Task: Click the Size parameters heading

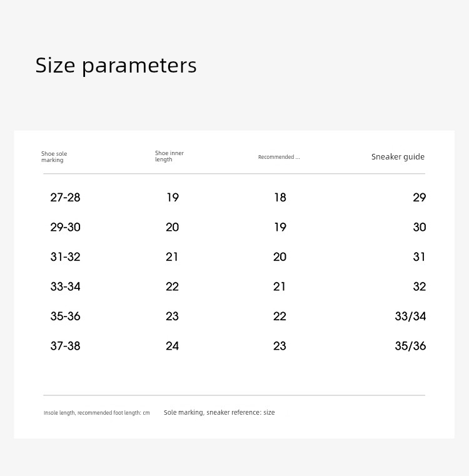Action: pyautogui.click(x=116, y=65)
